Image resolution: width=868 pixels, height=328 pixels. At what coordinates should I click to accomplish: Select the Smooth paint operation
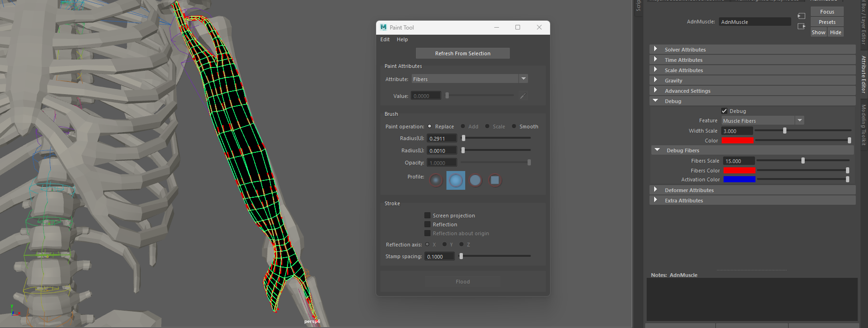(x=514, y=127)
